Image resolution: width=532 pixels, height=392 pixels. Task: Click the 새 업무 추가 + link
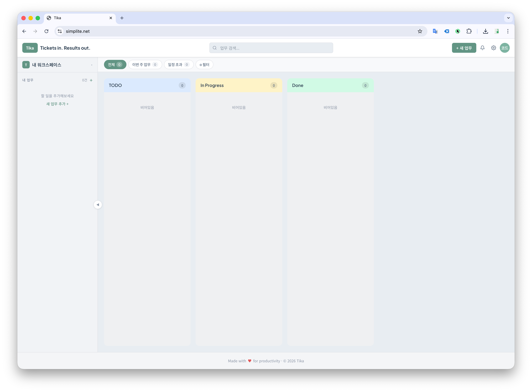click(x=57, y=104)
